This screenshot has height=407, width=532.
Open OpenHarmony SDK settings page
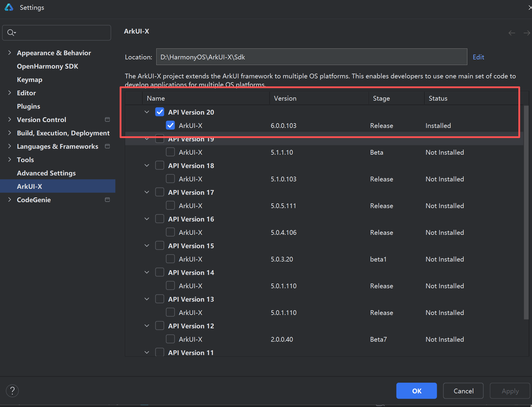(x=47, y=66)
